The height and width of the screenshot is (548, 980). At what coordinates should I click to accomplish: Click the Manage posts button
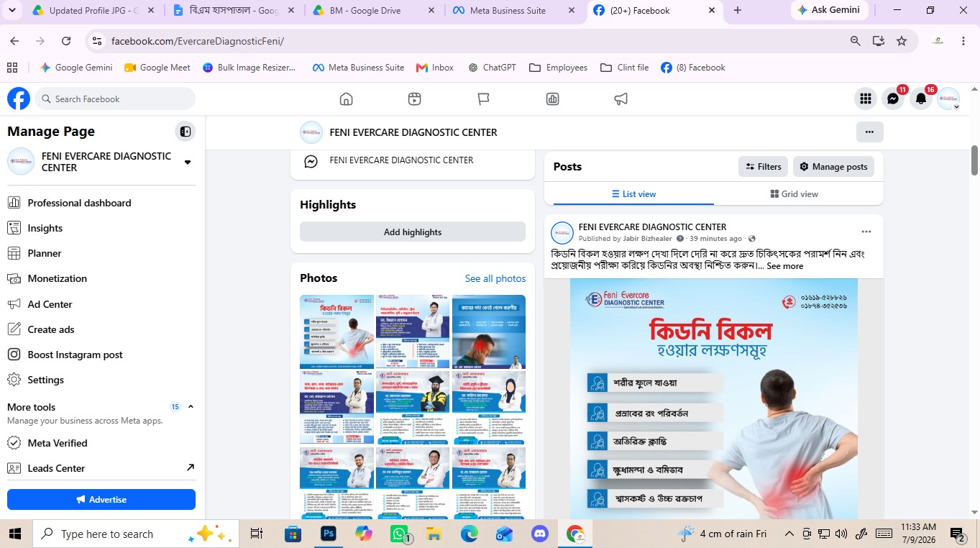(x=833, y=166)
